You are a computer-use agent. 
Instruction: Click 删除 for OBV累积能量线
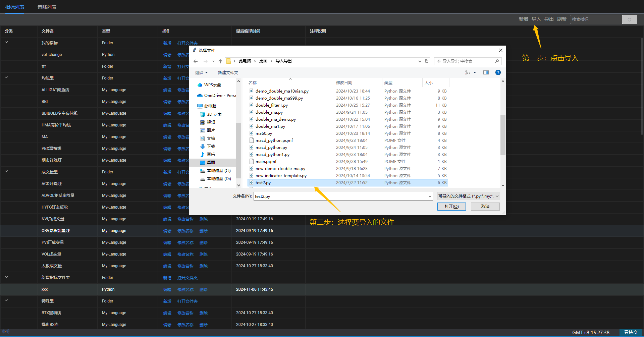click(x=203, y=231)
